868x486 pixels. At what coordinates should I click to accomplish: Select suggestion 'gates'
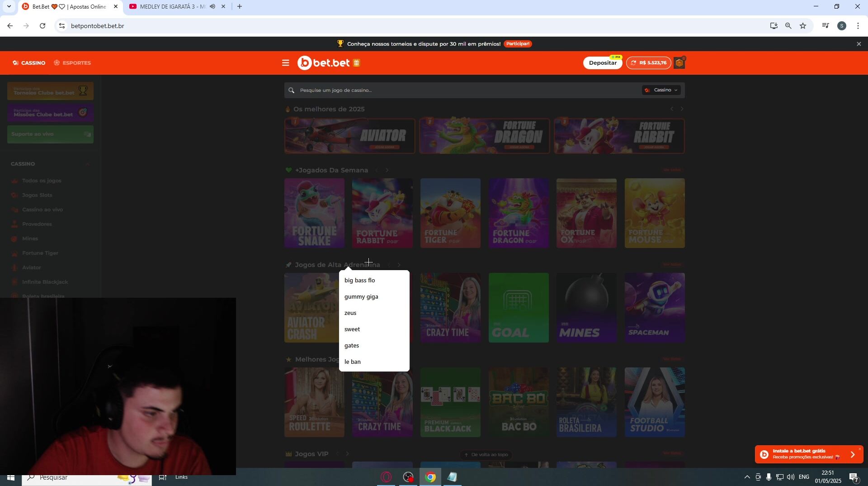pos(374,346)
